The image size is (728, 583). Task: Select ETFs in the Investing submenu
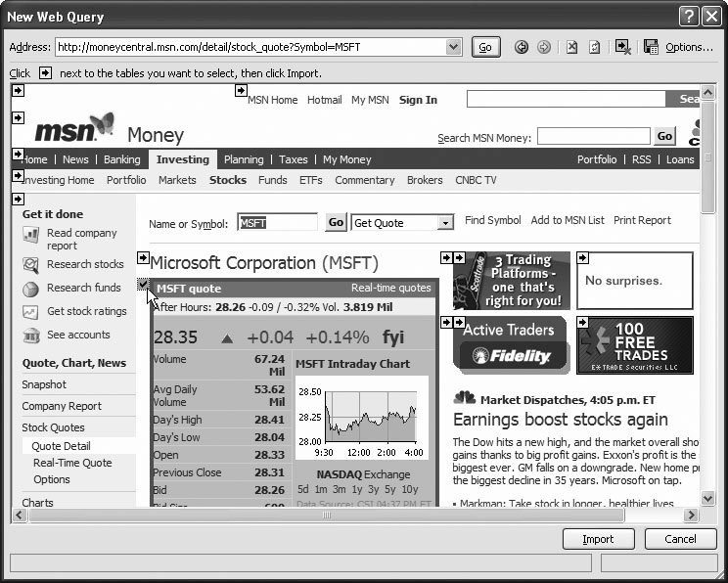[310, 180]
